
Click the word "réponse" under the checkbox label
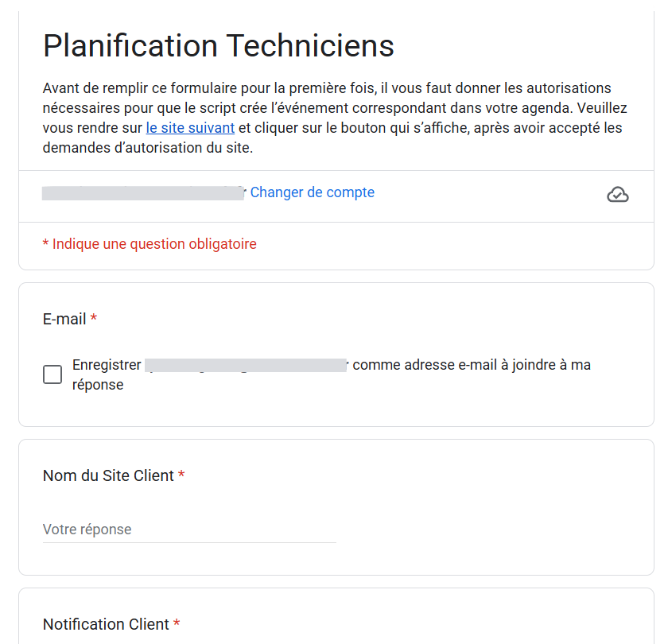[98, 385]
